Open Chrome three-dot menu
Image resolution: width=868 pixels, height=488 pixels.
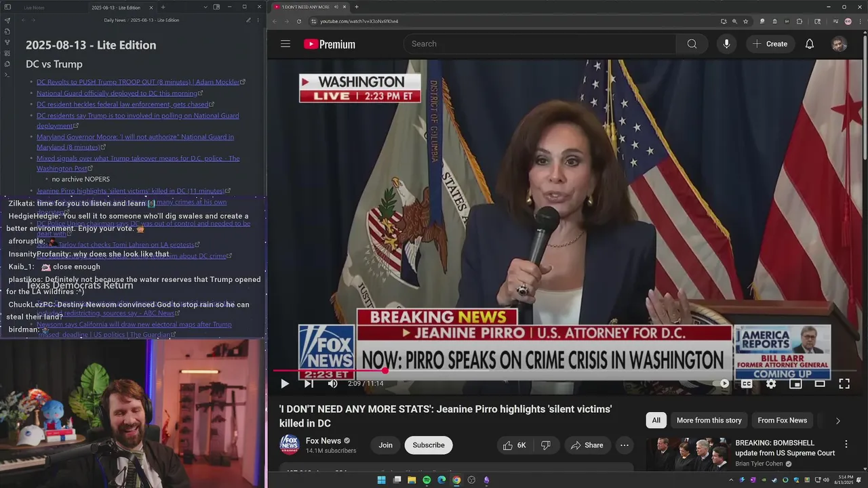pos(860,21)
